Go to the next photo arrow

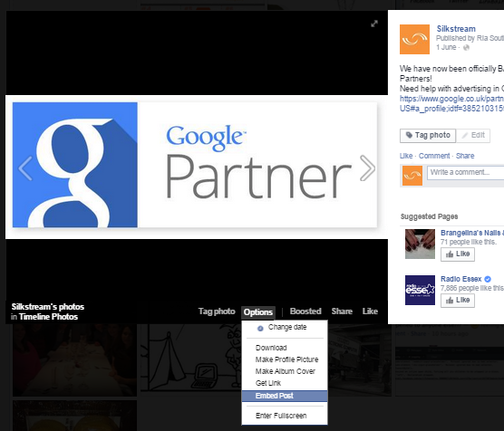[x=367, y=168]
